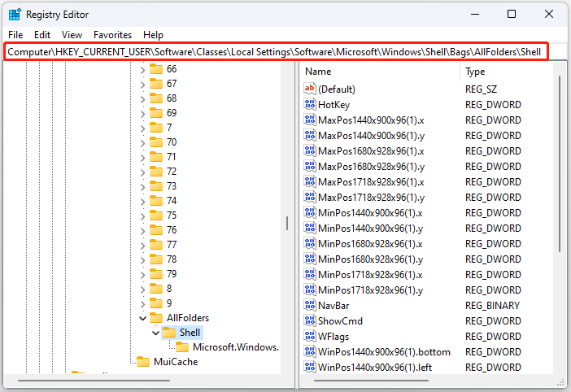The image size is (571, 392).
Task: Collapse the AllFolders key
Action: point(143,319)
